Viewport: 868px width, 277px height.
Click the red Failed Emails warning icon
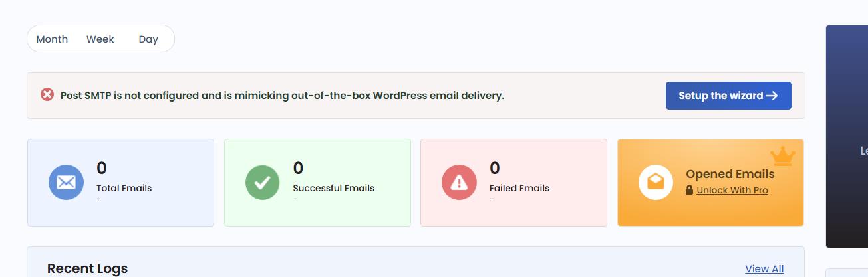(x=459, y=182)
